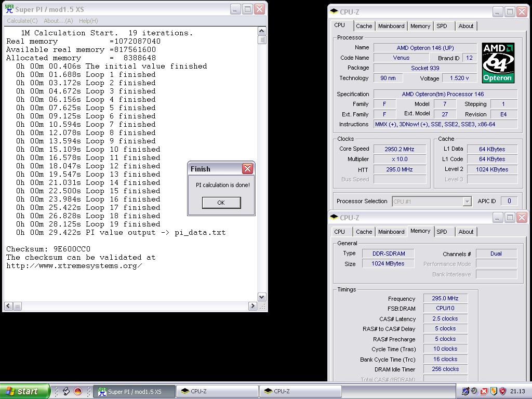Click the DRAM Idle Timer value 256 clocks
Screen dimensions: 532x399
(x=445, y=369)
